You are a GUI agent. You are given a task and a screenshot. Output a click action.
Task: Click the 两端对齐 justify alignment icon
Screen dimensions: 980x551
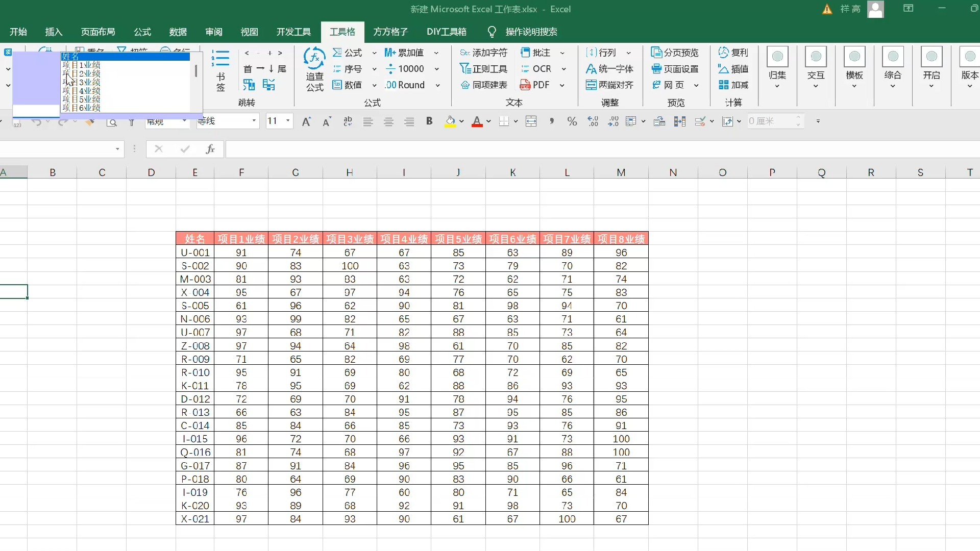(591, 85)
